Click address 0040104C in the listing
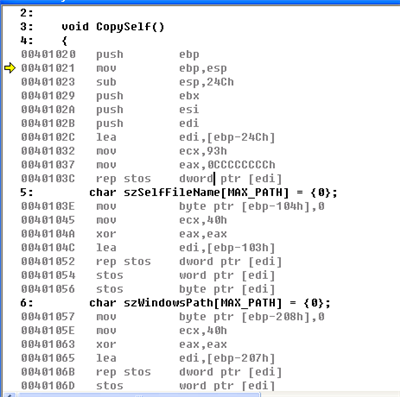Viewport: 400px width, 397px height. pyautogui.click(x=48, y=248)
